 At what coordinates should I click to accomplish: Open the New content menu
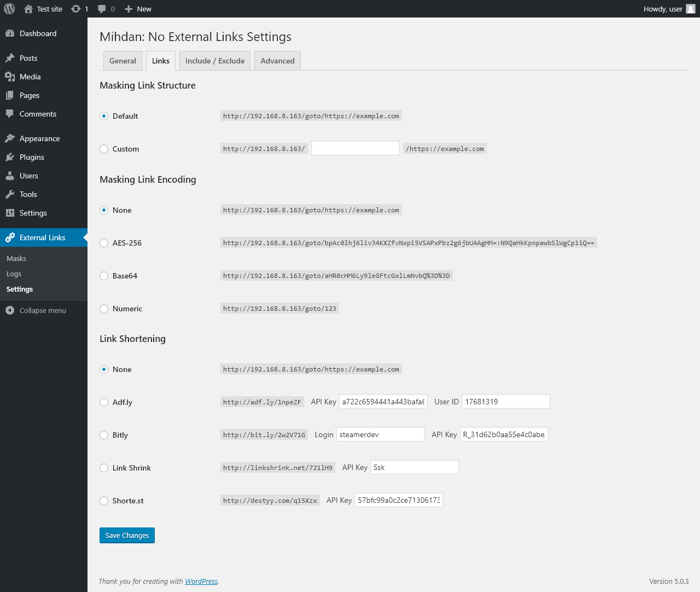(138, 9)
